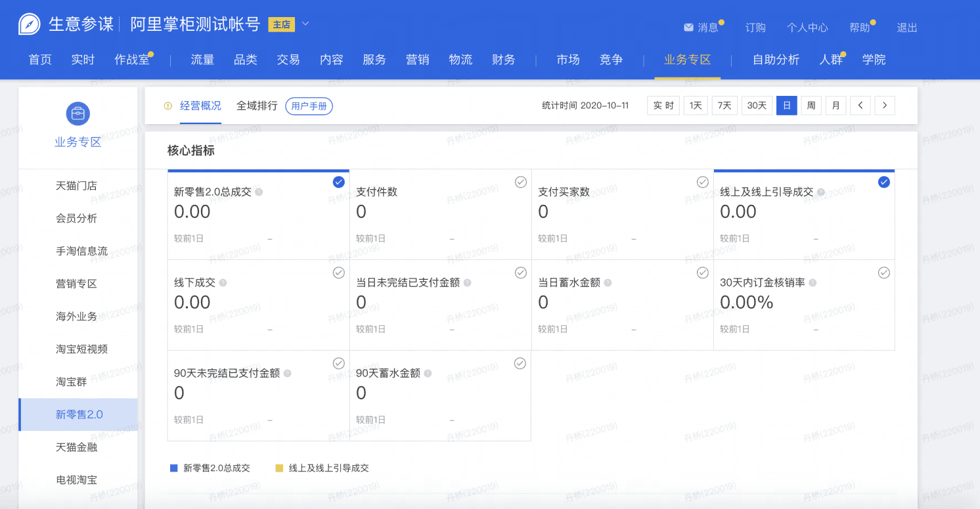This screenshot has height=509, width=980.
Task: Select the 日 granularity button
Action: click(x=787, y=105)
